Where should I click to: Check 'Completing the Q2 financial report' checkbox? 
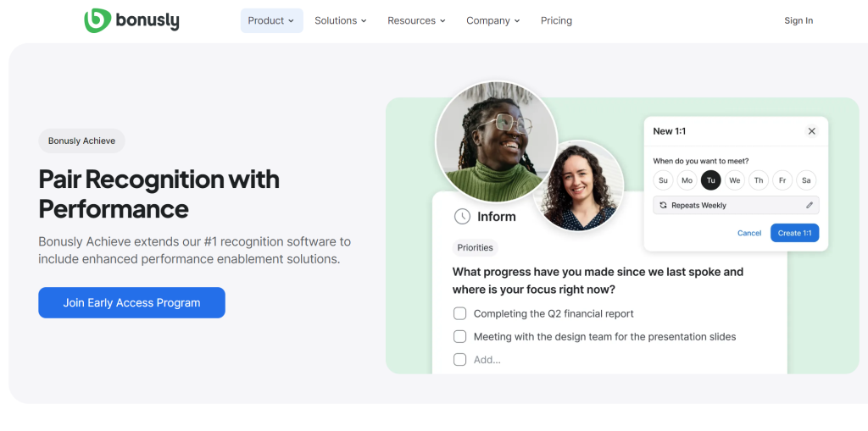point(460,313)
